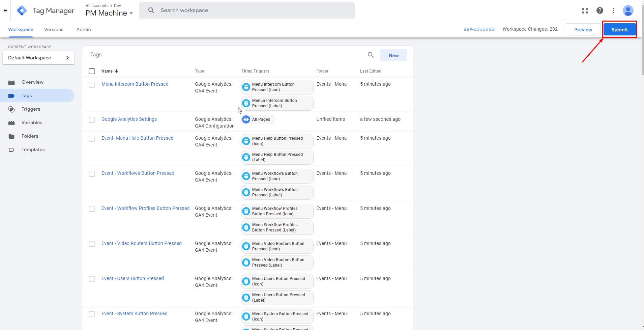Open the Tags section in sidebar
This screenshot has height=330, width=644.
(x=37, y=95)
